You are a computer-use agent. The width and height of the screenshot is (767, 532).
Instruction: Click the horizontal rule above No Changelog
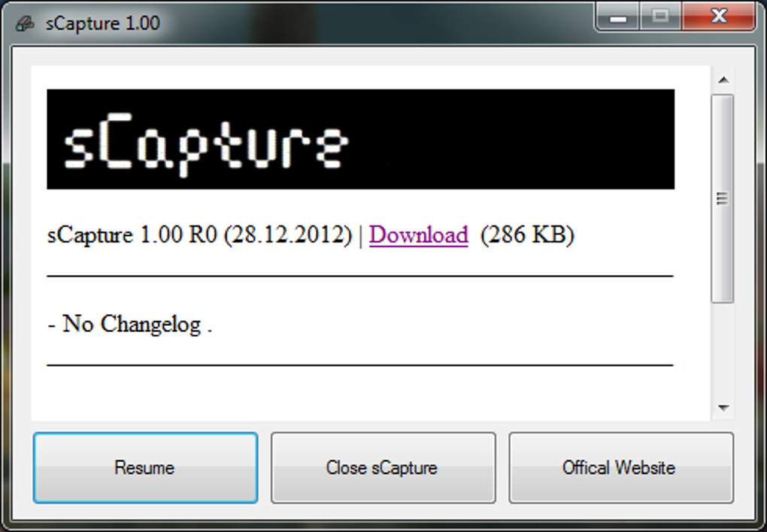(360, 277)
